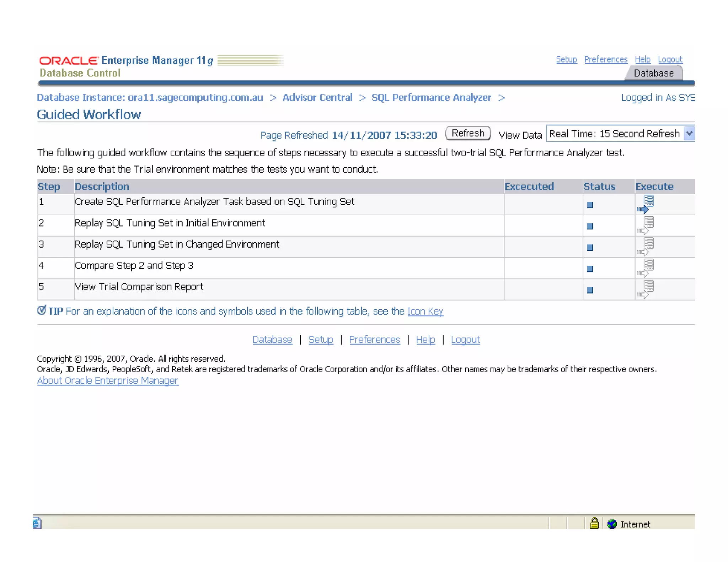This screenshot has height=562, width=728.
Task: Click 'Create SQL Performance Analyzer Task' description text
Action: (x=214, y=202)
